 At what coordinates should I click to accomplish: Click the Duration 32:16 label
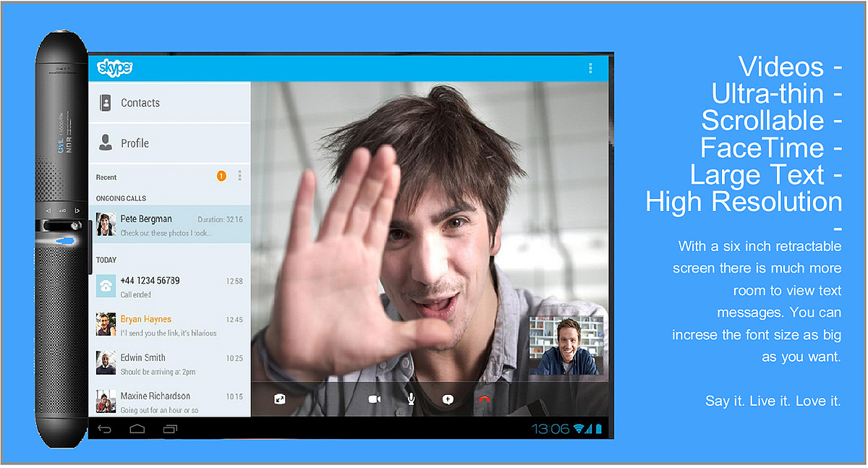click(220, 219)
